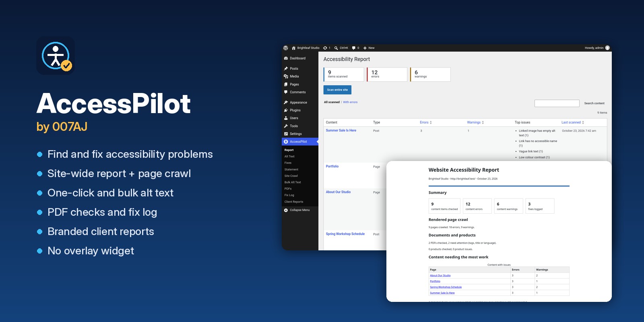Click the '3 fixes logged' report card
644x322 pixels.
pyautogui.click(x=540, y=206)
